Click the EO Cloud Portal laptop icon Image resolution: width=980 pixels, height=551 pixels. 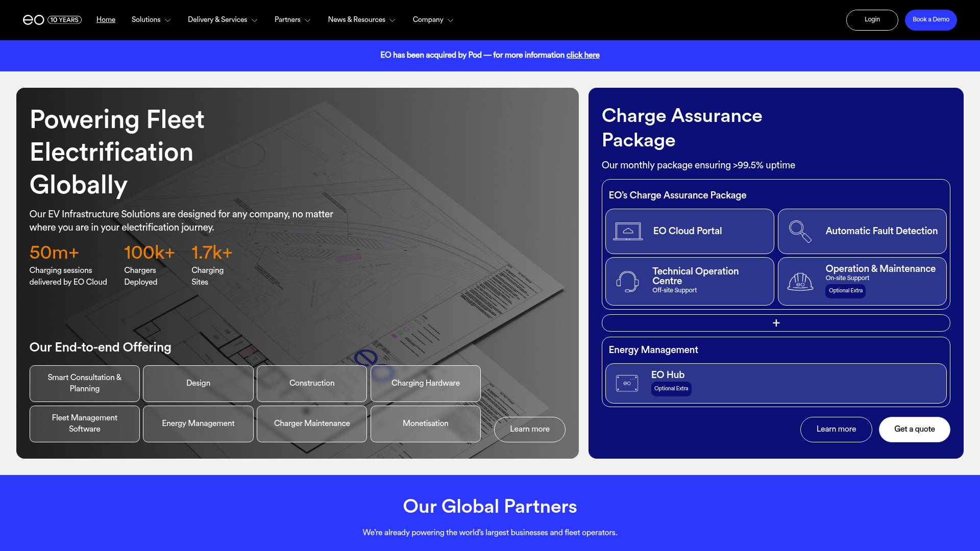click(628, 231)
